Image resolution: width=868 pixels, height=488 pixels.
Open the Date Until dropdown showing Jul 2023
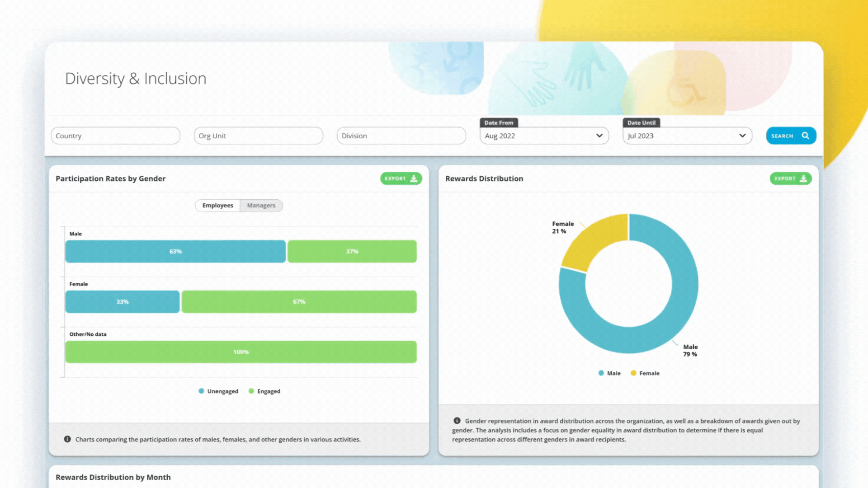coord(687,136)
